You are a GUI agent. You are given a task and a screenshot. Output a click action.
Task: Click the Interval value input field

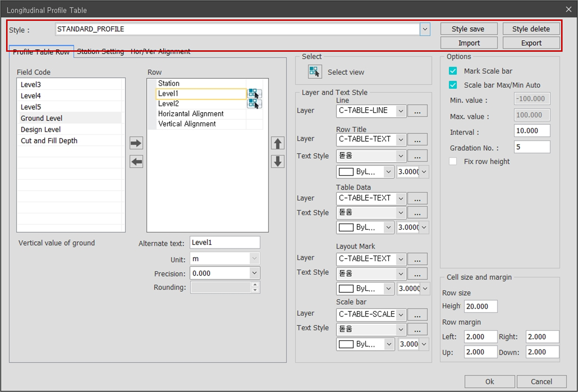[531, 131]
